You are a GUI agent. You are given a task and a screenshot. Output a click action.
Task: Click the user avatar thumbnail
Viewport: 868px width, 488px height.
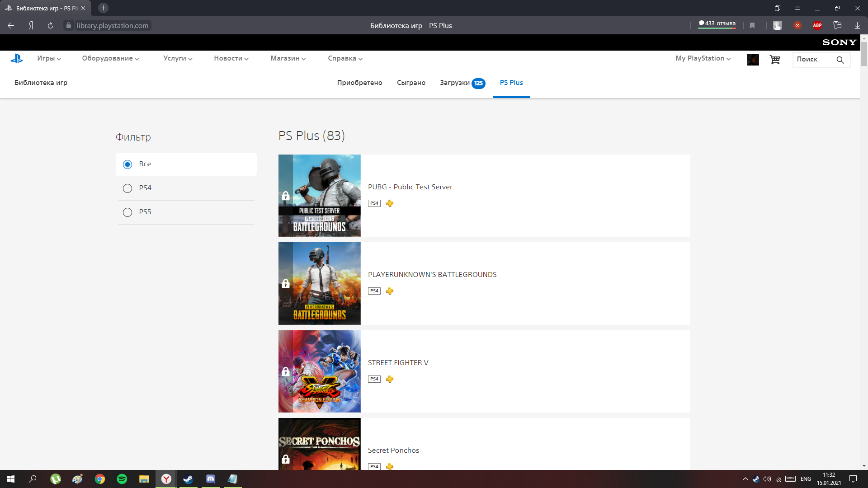point(753,60)
